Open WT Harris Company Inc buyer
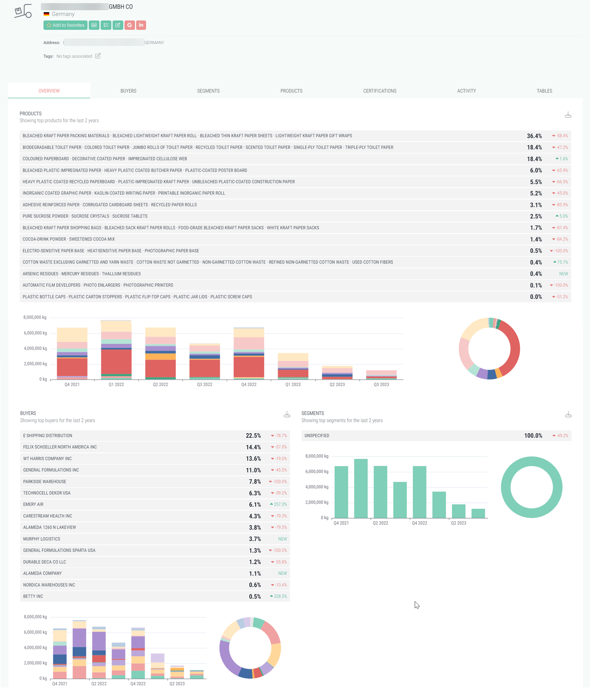This screenshot has height=700, width=590. pyautogui.click(x=155, y=459)
